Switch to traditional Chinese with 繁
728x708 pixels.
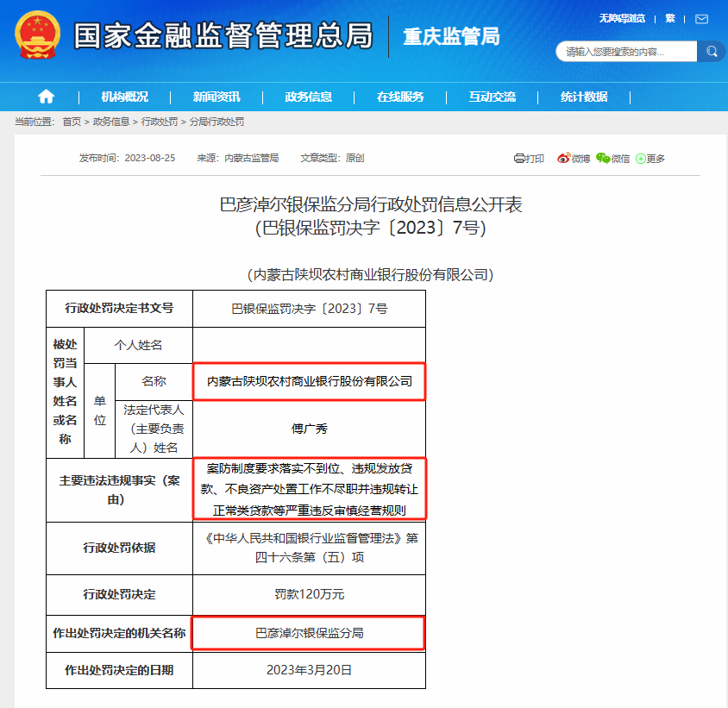pyautogui.click(x=670, y=19)
